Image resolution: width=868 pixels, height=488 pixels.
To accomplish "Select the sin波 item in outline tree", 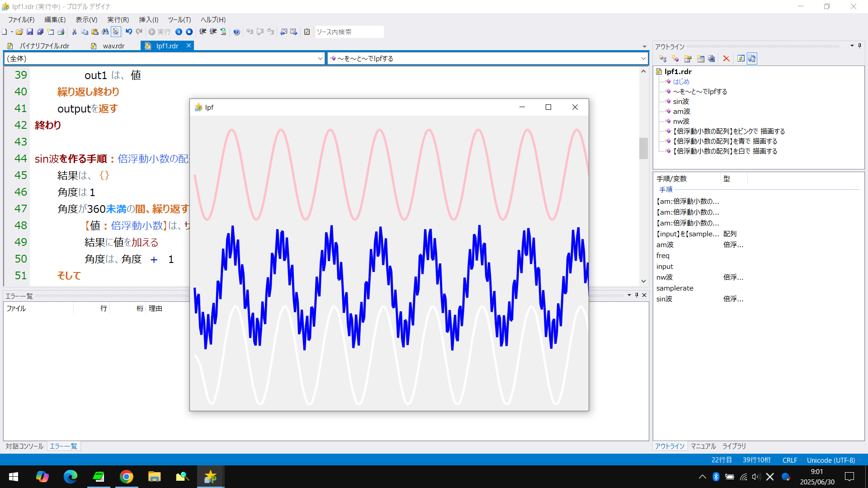I will click(x=680, y=101).
